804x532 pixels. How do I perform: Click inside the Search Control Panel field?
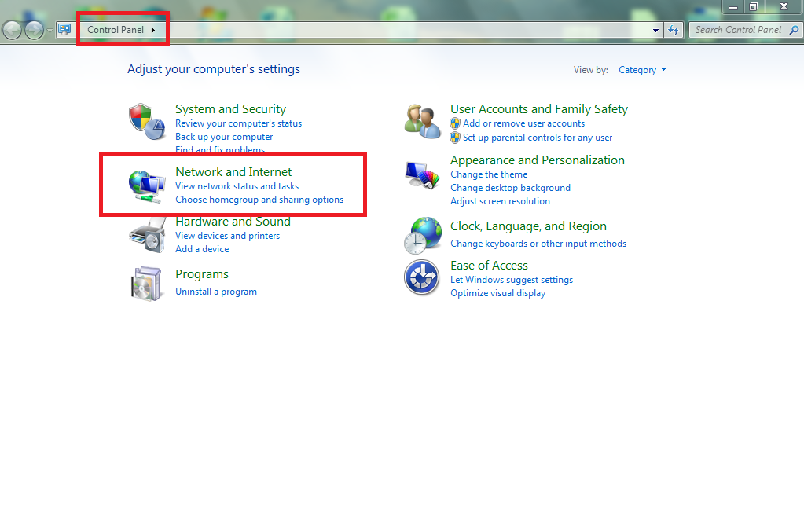click(x=739, y=30)
